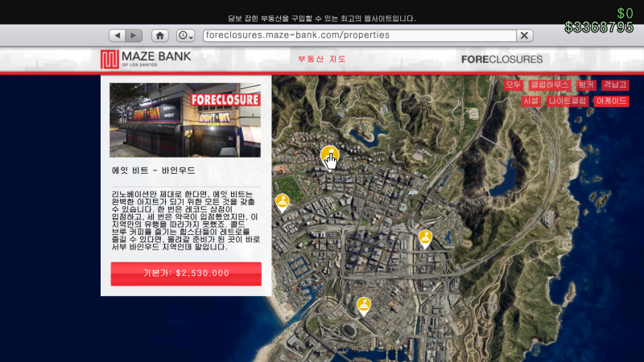Open the southernmost arcade marker above the stadium
This screenshot has height=362, width=644.
click(x=364, y=306)
